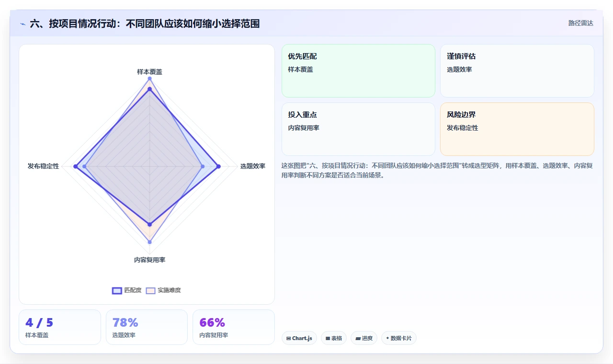
Task: Click the light 实施难度 point on 发布稳定性 axis
Action: (85, 166)
